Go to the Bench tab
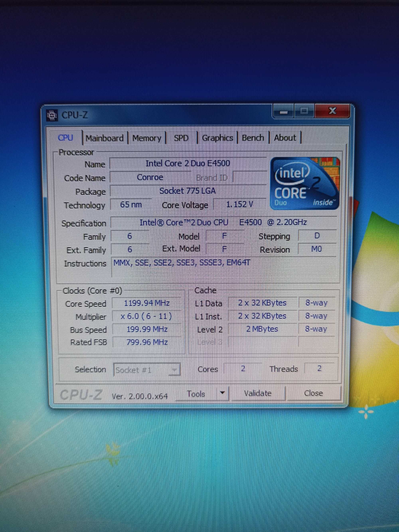This screenshot has width=399, height=532. point(253,138)
